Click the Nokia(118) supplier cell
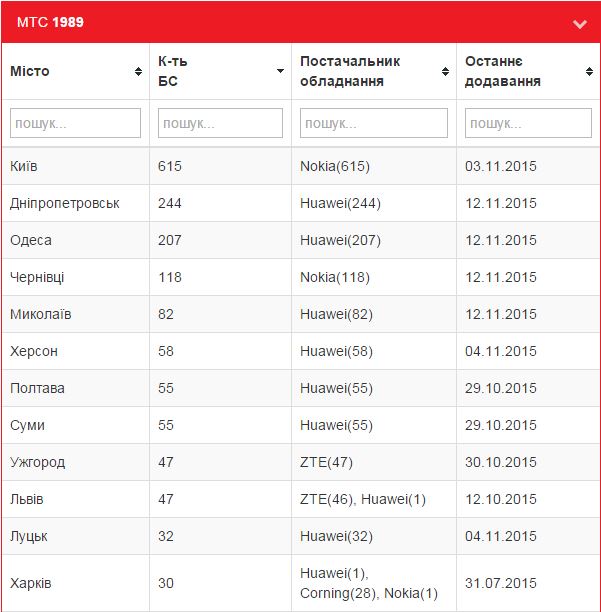This screenshot has height=612, width=601. 373,277
